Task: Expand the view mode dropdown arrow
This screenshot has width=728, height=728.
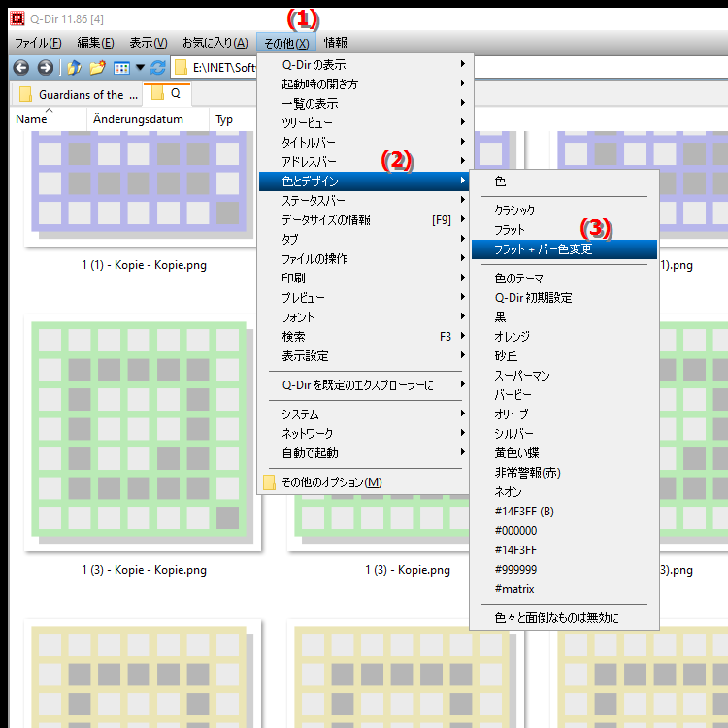Action: 140,68
